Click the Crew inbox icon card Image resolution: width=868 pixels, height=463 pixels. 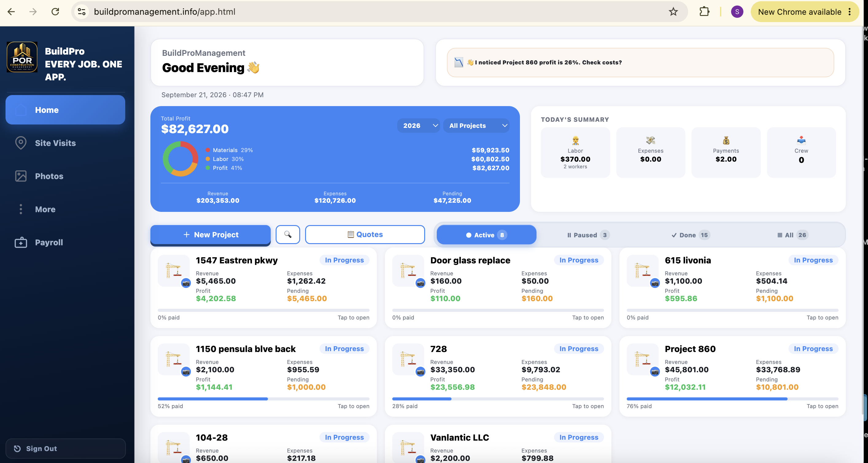(x=801, y=152)
